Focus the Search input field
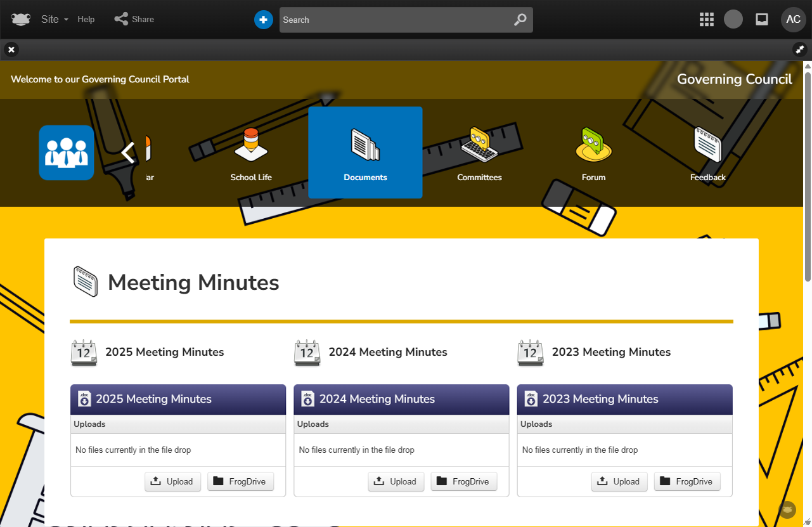The height and width of the screenshot is (527, 812). [x=393, y=20]
